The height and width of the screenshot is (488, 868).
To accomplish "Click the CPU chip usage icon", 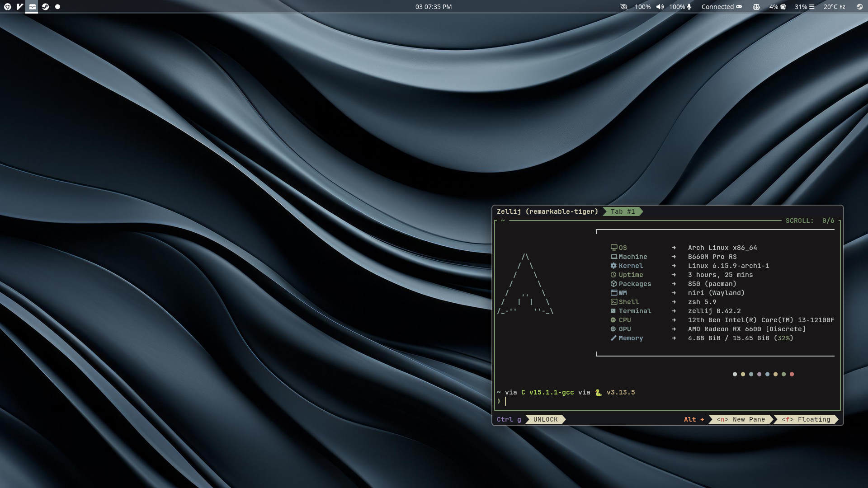I will point(783,7).
